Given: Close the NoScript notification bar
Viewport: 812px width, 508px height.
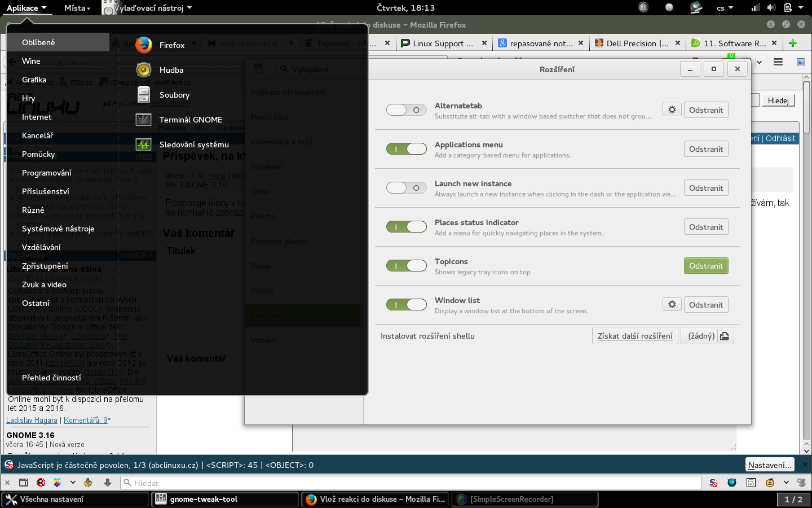Looking at the screenshot, I should [805, 465].
